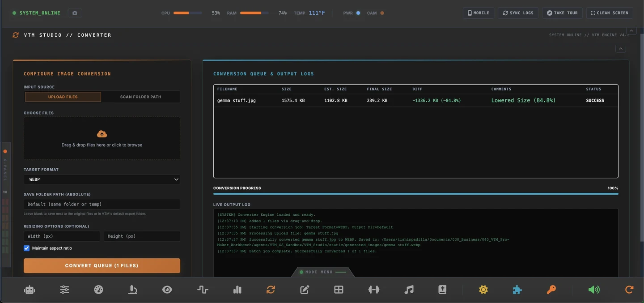Click the converter icon beside VTM STUDIO title
This screenshot has height=303, width=644.
tap(16, 35)
